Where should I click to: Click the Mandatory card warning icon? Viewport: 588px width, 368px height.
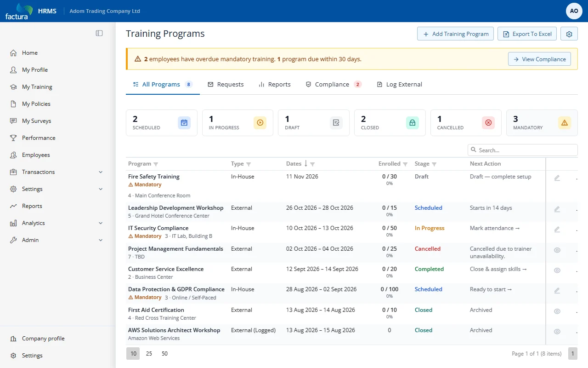pyautogui.click(x=565, y=123)
